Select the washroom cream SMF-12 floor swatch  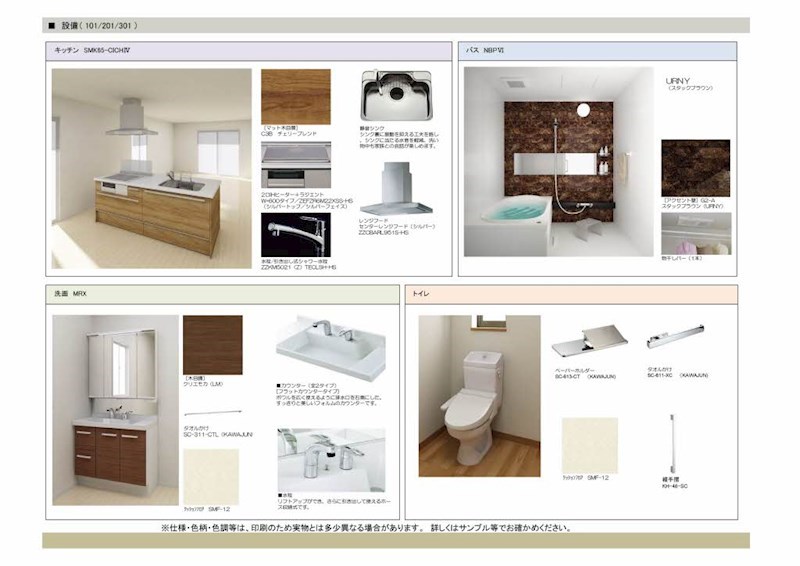pyautogui.click(x=212, y=476)
